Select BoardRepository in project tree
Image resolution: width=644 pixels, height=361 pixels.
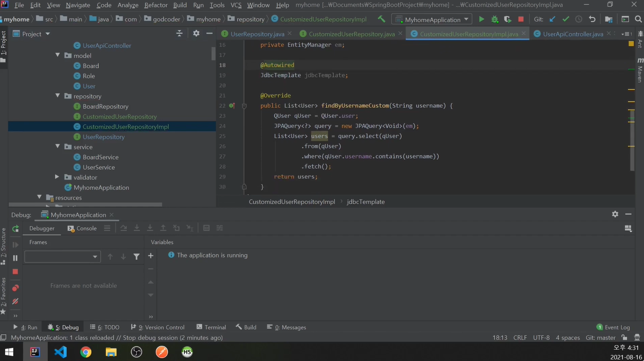pyautogui.click(x=105, y=106)
